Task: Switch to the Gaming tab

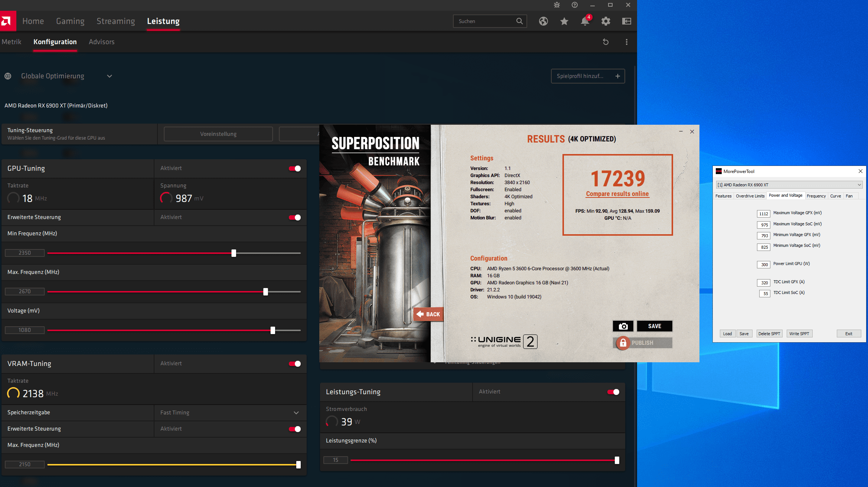Action: 70,21
